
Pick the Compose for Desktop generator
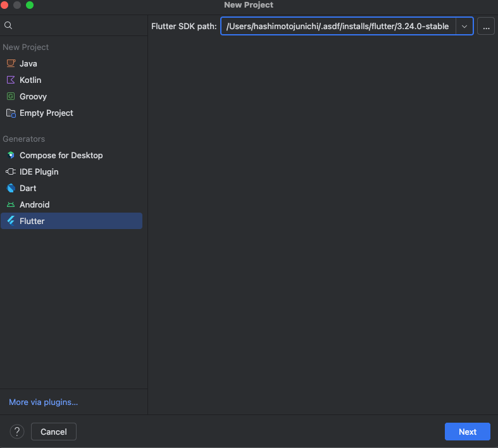click(x=72, y=155)
